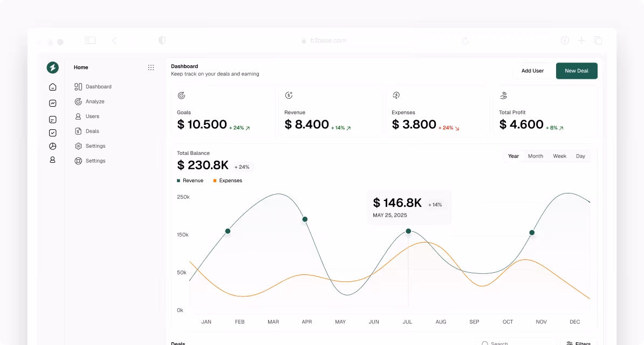Screen dimensions: 644x345
Task: Select the pie chart icon in collapsed sidebar
Action: 52,146
